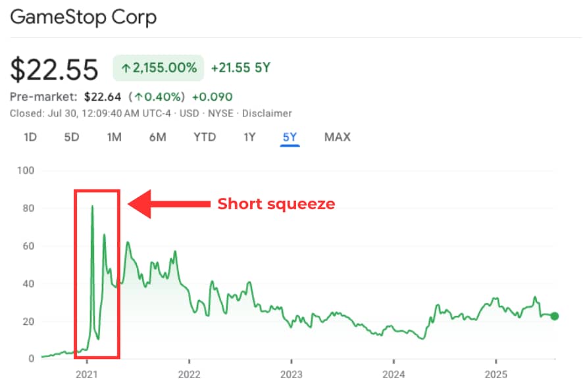The height and width of the screenshot is (392, 583).
Task: Click the 2021 x-axis label
Action: click(87, 372)
